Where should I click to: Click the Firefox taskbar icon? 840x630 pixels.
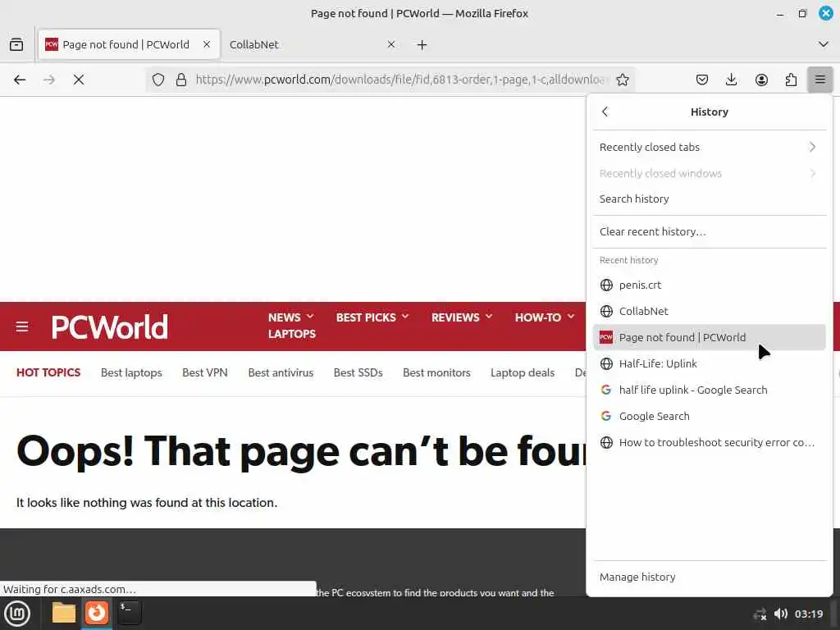97,613
